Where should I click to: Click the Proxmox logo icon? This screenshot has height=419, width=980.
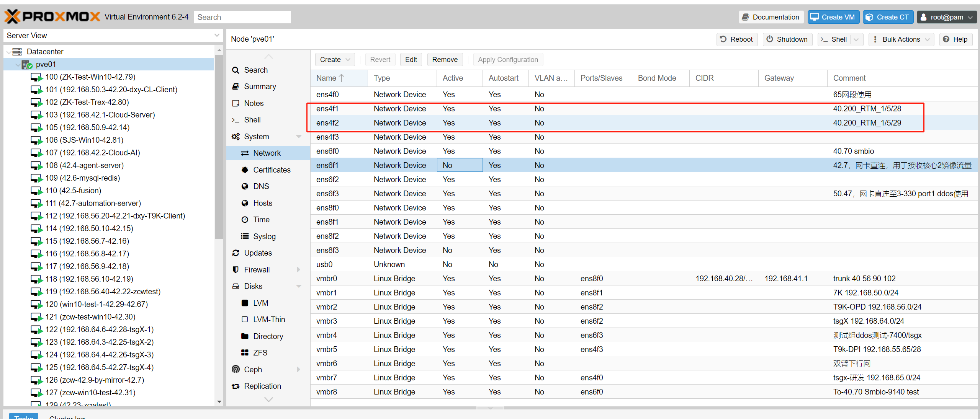13,17
